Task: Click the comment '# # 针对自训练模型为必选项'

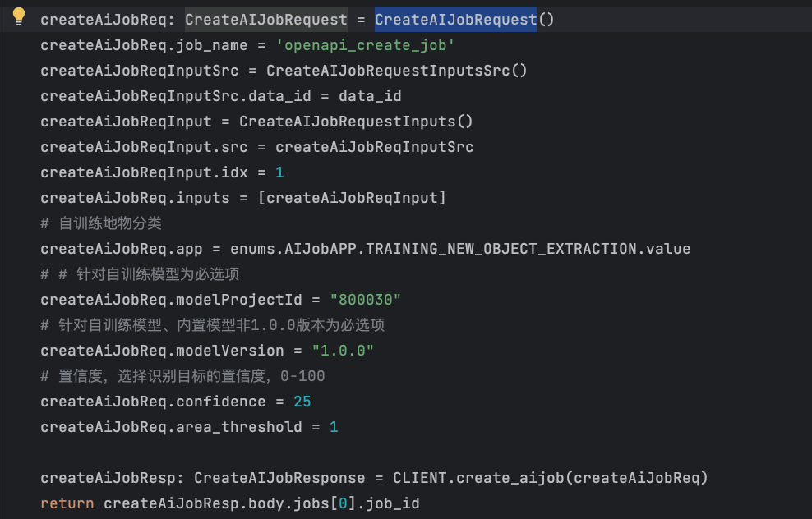Action: pos(140,274)
